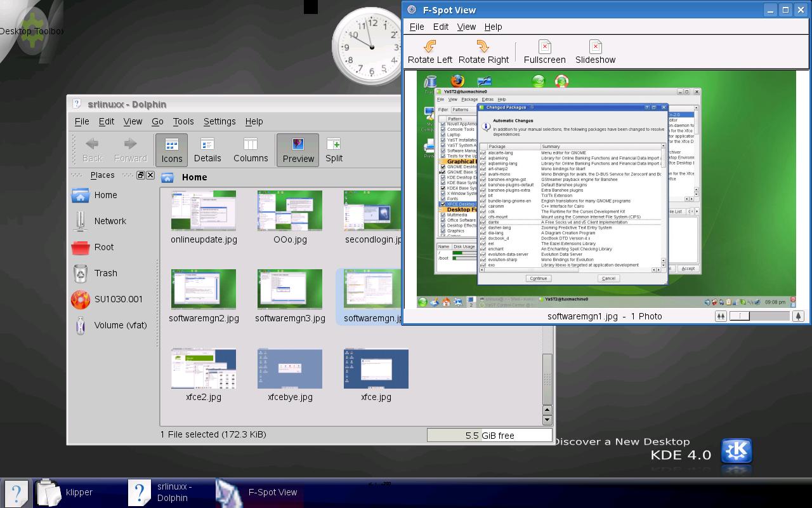Click Split view in Dolphin toolbar
The width and height of the screenshot is (812, 508).
click(x=334, y=150)
